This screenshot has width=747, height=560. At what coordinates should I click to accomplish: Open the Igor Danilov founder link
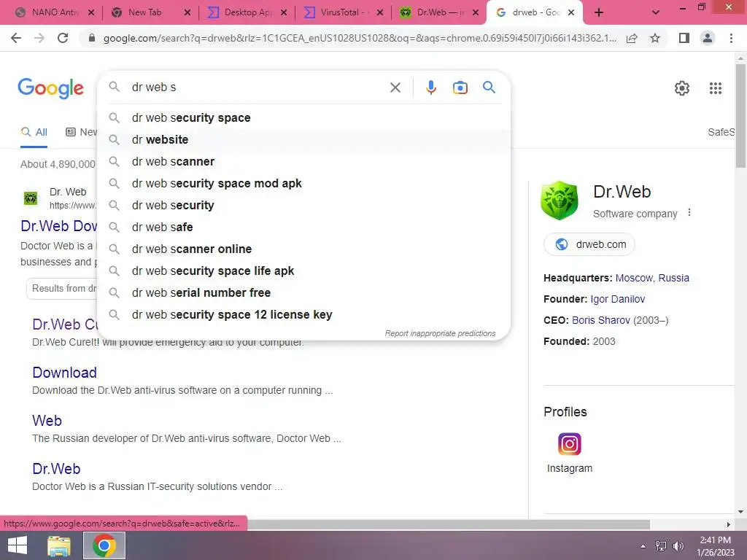[617, 299]
